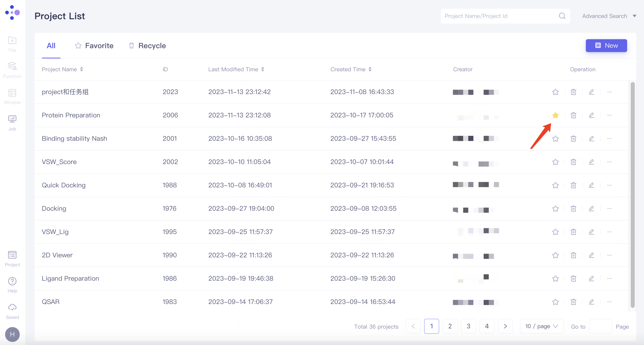Delete the Docking project via trash icon
This screenshot has width=644, height=345.
(x=573, y=208)
